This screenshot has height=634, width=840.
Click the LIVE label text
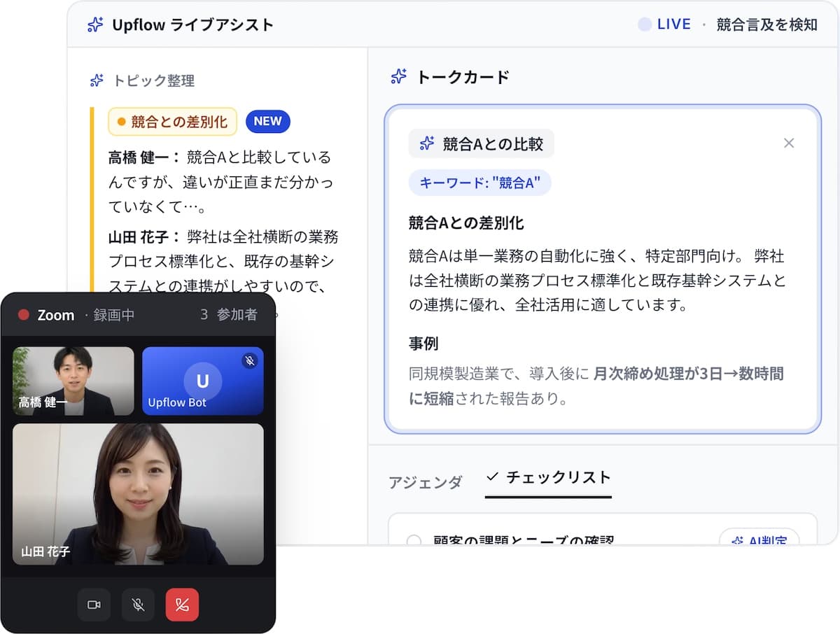point(674,24)
